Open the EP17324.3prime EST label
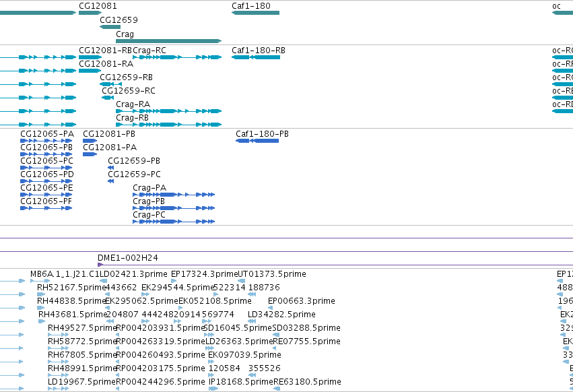Image resolution: width=573 pixels, height=392 pixels. pos(204,274)
